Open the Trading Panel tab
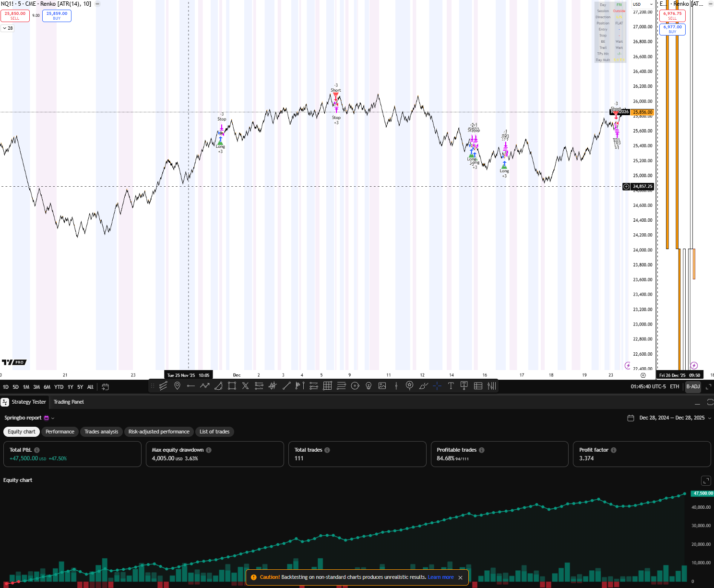Image resolution: width=714 pixels, height=588 pixels. tap(68, 402)
